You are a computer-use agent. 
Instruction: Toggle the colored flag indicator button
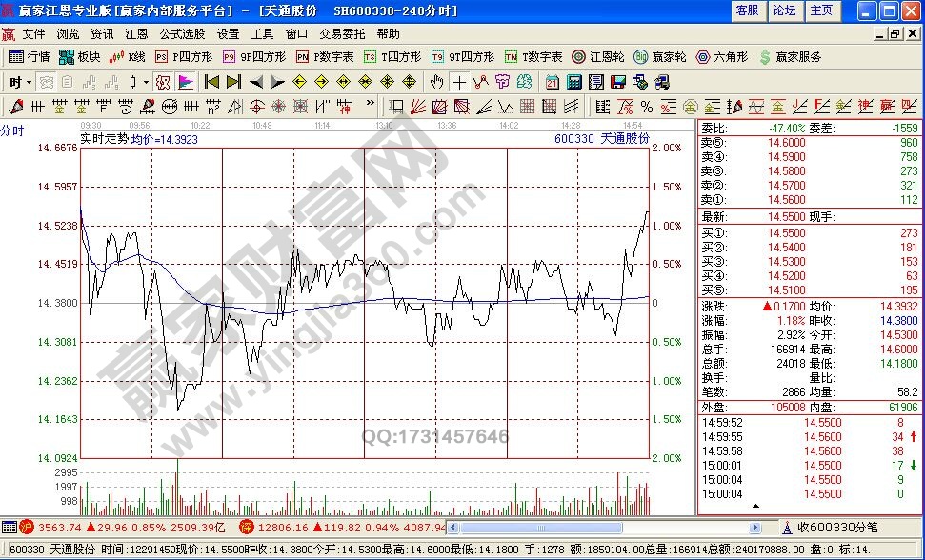(x=186, y=82)
